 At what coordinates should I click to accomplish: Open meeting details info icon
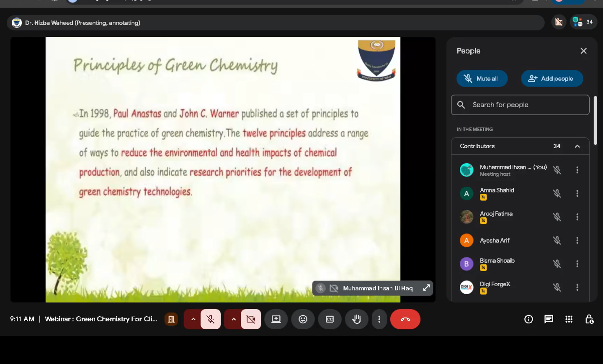coord(528,319)
